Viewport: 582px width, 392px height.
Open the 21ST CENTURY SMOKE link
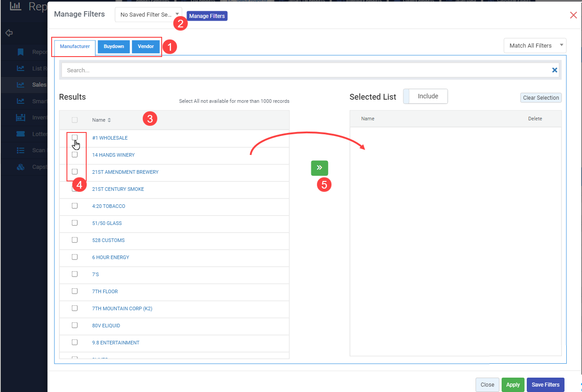tap(118, 189)
